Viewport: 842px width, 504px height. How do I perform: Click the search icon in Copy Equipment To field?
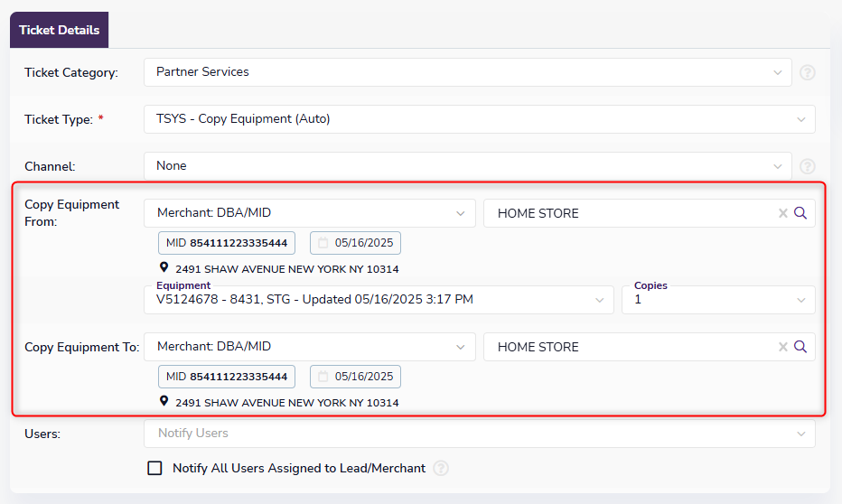coord(800,347)
